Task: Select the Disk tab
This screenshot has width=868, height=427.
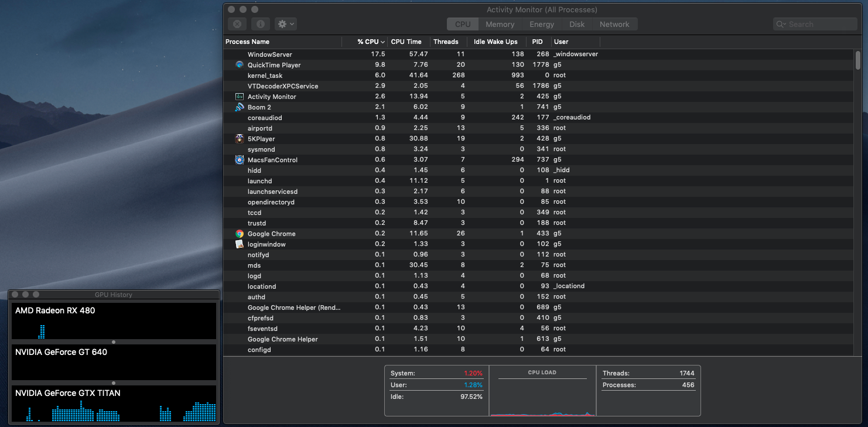Action: (x=577, y=24)
